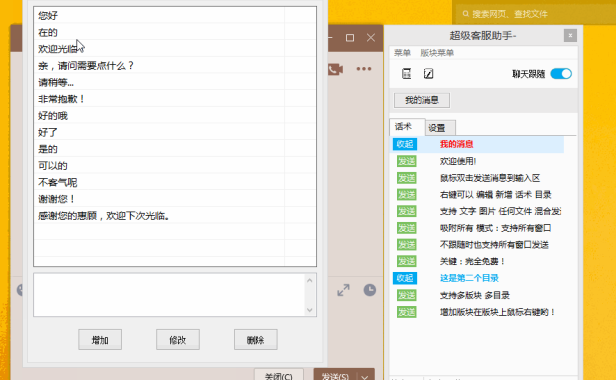Click the calculator-like icon in assistant toolbar

(x=407, y=73)
